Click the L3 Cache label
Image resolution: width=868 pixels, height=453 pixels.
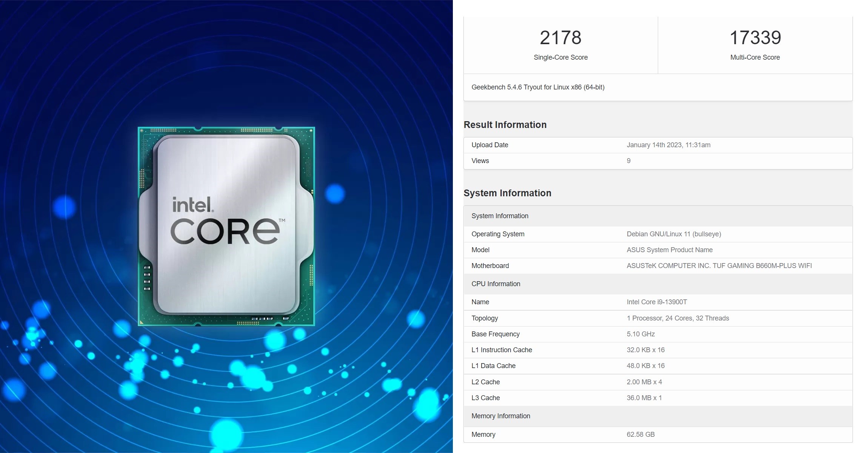coord(485,398)
